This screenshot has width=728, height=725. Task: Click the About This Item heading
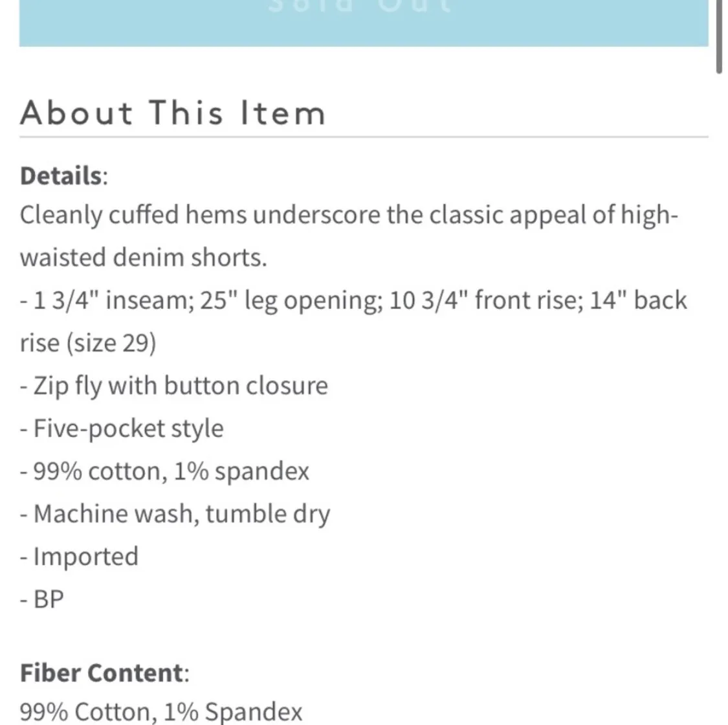click(173, 113)
